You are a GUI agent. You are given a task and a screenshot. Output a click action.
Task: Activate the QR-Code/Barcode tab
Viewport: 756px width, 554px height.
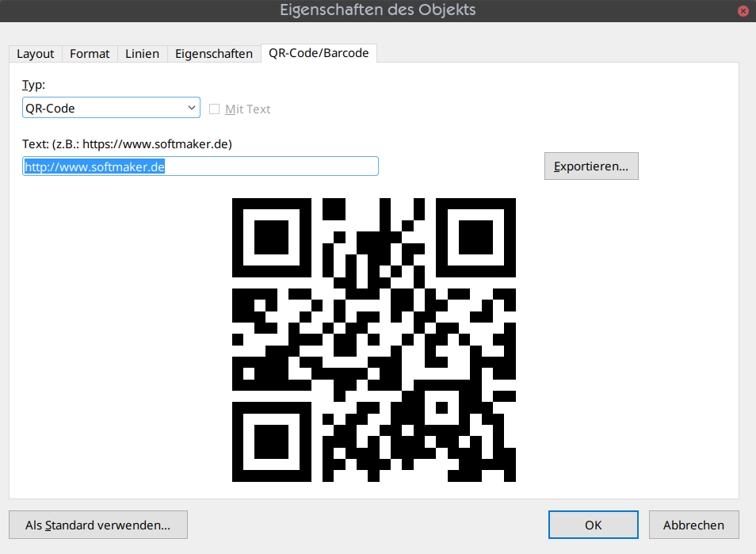(x=319, y=53)
